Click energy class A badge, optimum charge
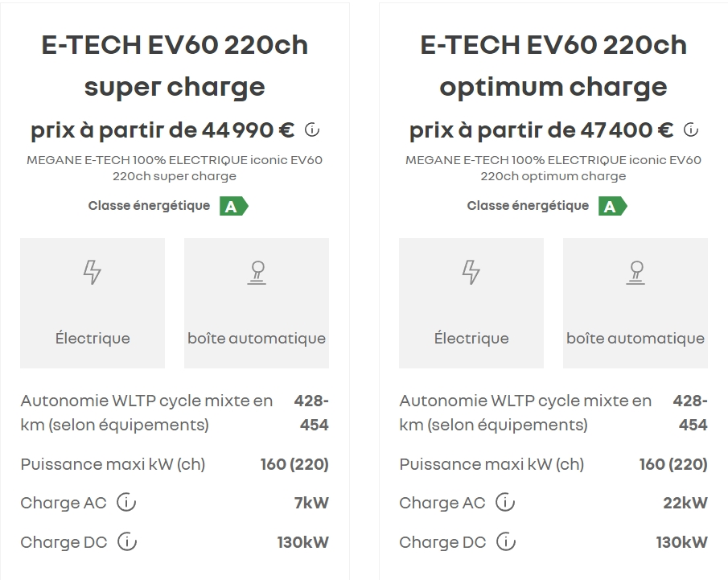Screen dimensions: 728x580 [x=612, y=207]
